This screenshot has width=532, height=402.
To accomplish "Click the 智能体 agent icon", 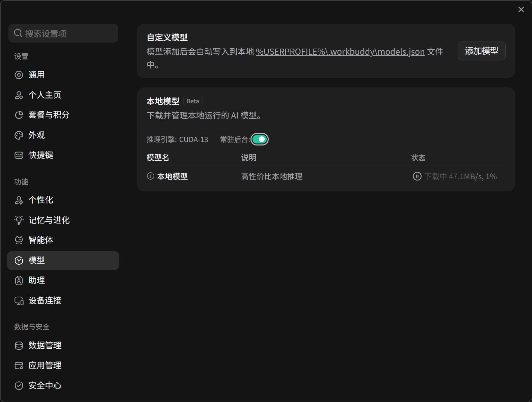I will pyautogui.click(x=19, y=240).
